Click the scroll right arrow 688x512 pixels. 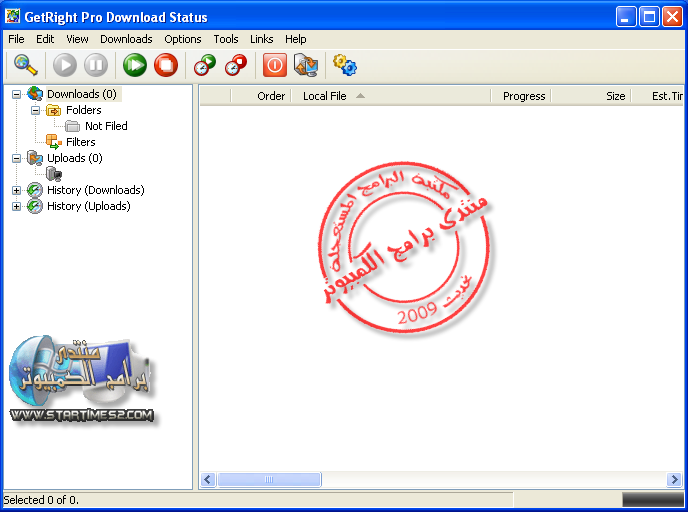coord(674,480)
